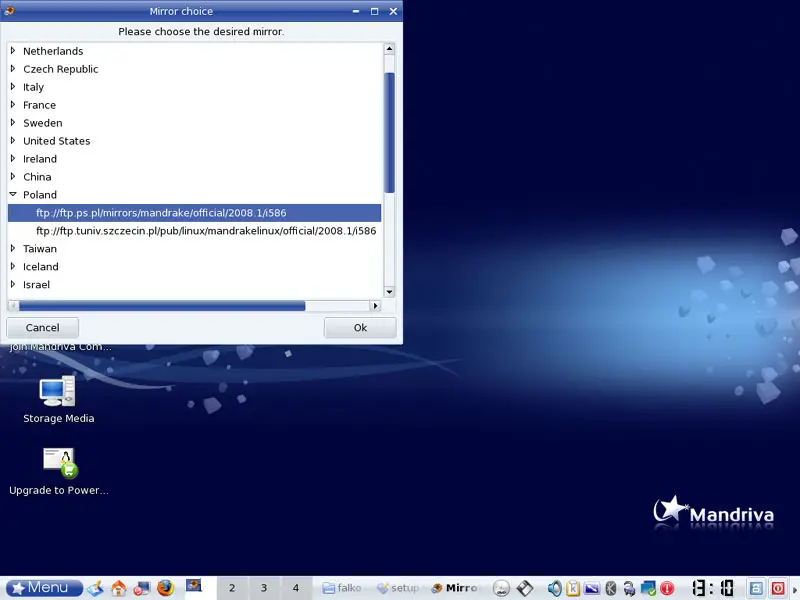Minimize the Mirror choice window
Viewport: 800px width, 600px height.
(x=356, y=11)
